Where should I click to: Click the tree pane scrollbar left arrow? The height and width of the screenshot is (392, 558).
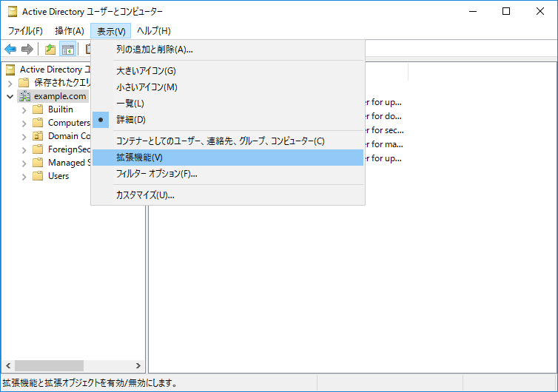(8, 365)
